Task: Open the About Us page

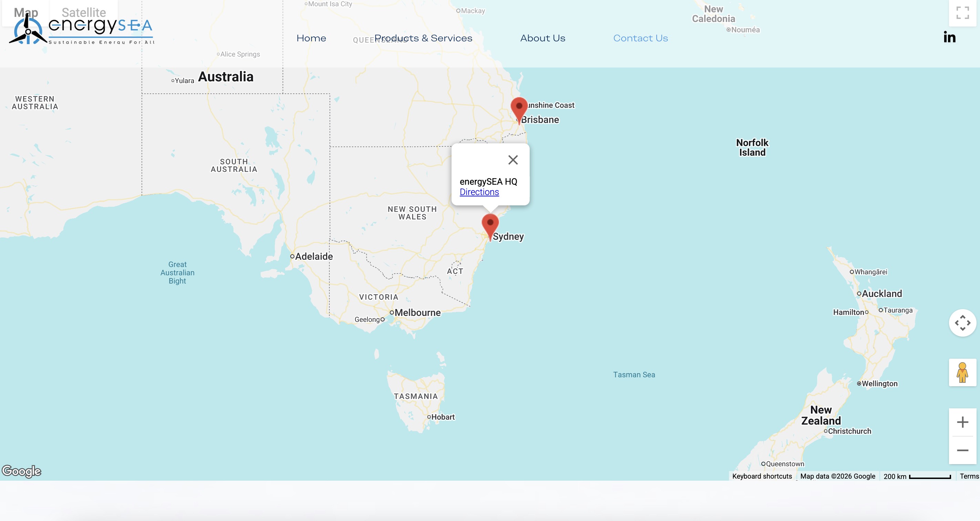Action: (x=542, y=38)
